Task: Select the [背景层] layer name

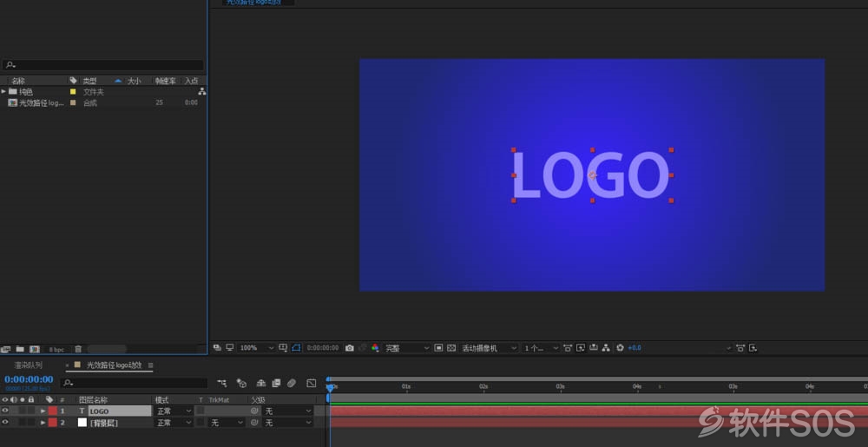Action: point(103,423)
